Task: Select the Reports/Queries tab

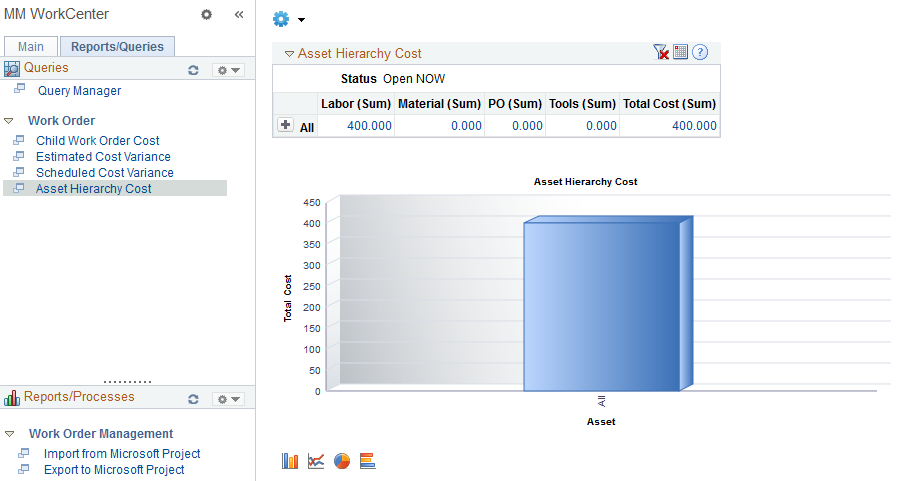Action: (x=117, y=47)
